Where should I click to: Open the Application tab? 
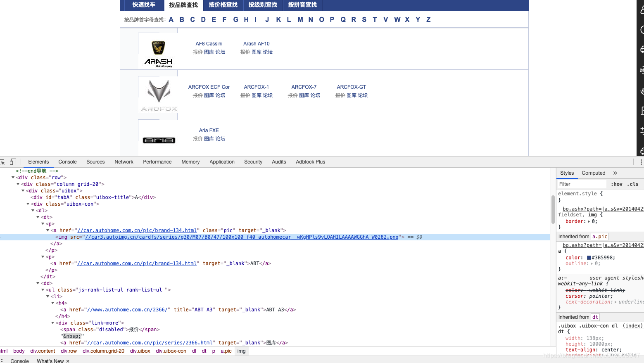pos(222,162)
